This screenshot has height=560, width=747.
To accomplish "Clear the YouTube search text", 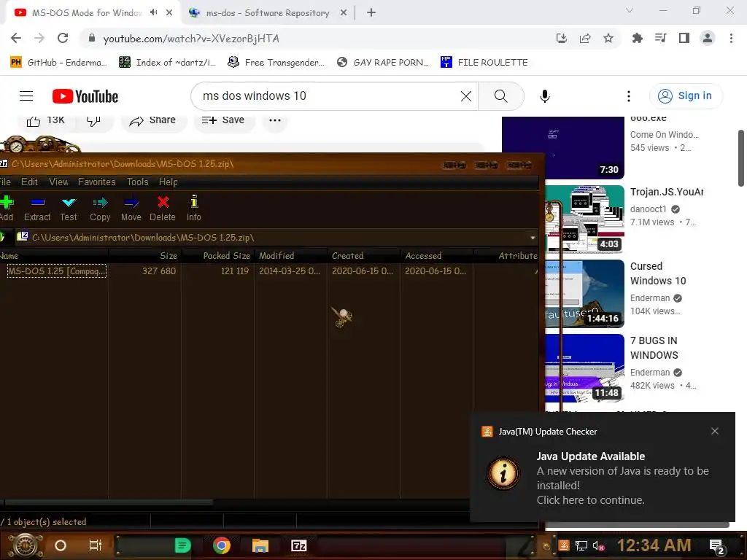I will (x=466, y=96).
